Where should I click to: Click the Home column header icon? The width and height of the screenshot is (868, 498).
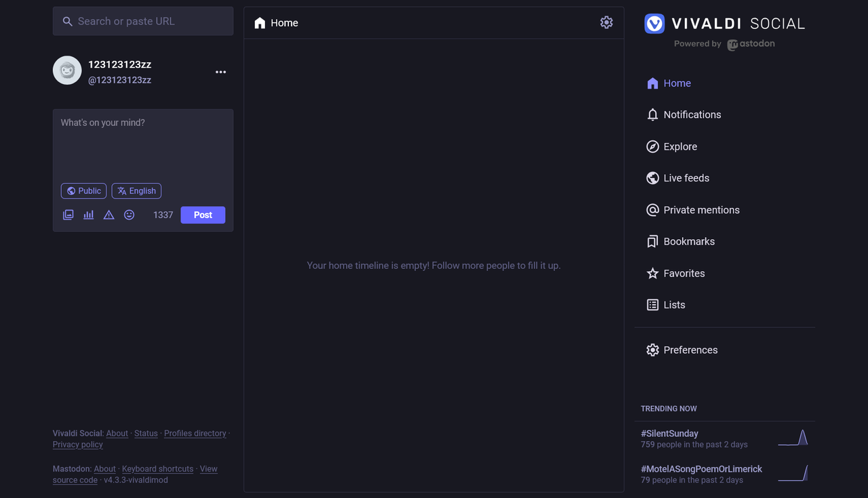click(260, 23)
